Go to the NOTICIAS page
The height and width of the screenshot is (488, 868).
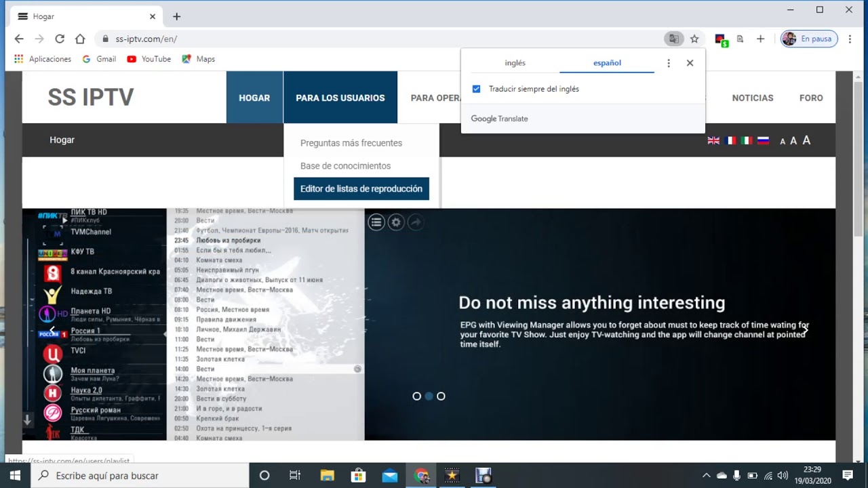point(753,98)
